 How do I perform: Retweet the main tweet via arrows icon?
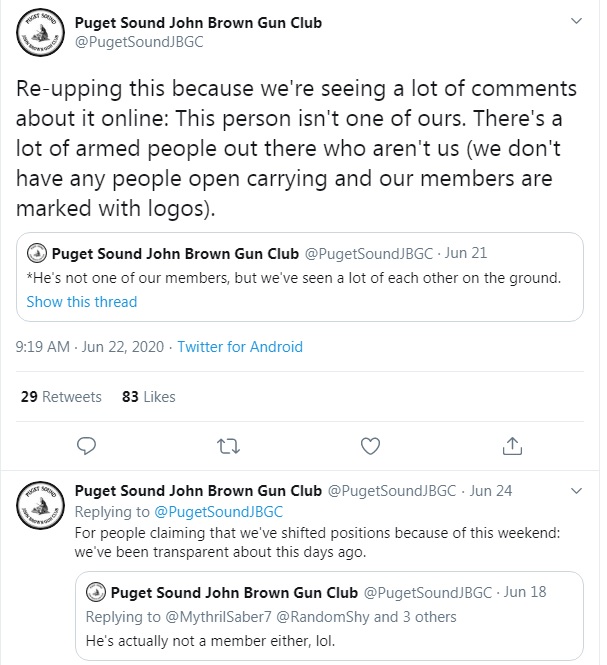(x=228, y=446)
